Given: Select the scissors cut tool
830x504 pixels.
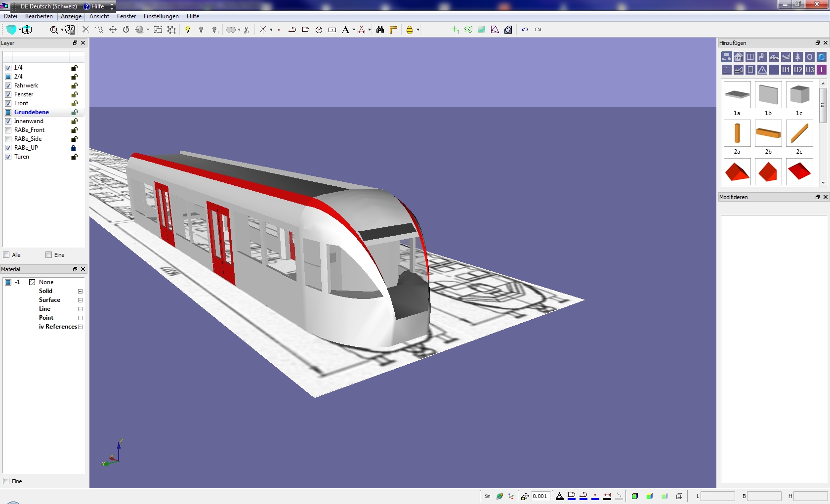Looking at the screenshot, I should (246, 30).
